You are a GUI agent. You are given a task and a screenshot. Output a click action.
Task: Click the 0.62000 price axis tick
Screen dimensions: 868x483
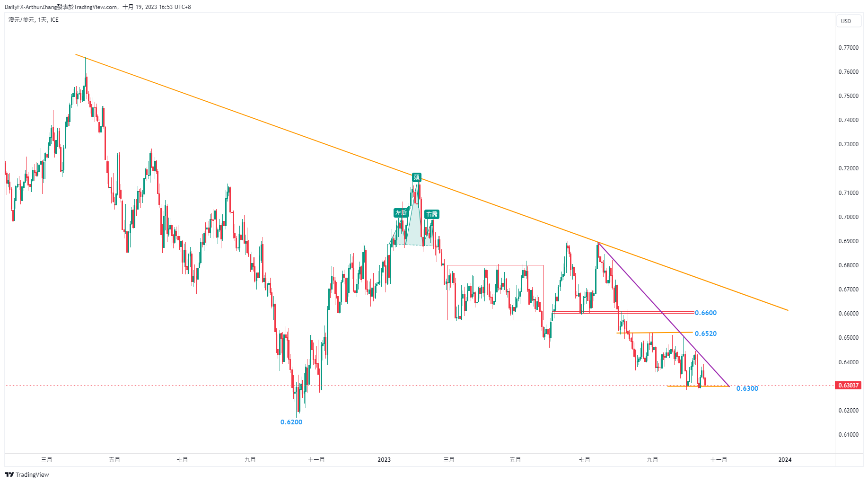click(848, 411)
